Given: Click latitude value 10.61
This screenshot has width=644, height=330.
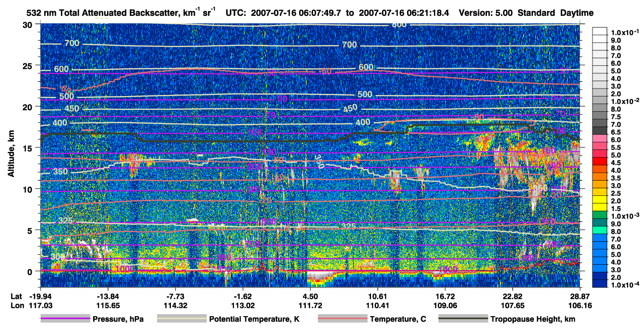Looking at the screenshot, I should (377, 295).
